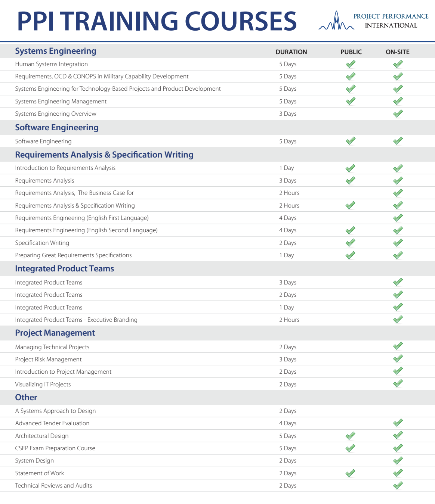Select the Project Management section heading
The image size is (435, 504).
point(55,333)
